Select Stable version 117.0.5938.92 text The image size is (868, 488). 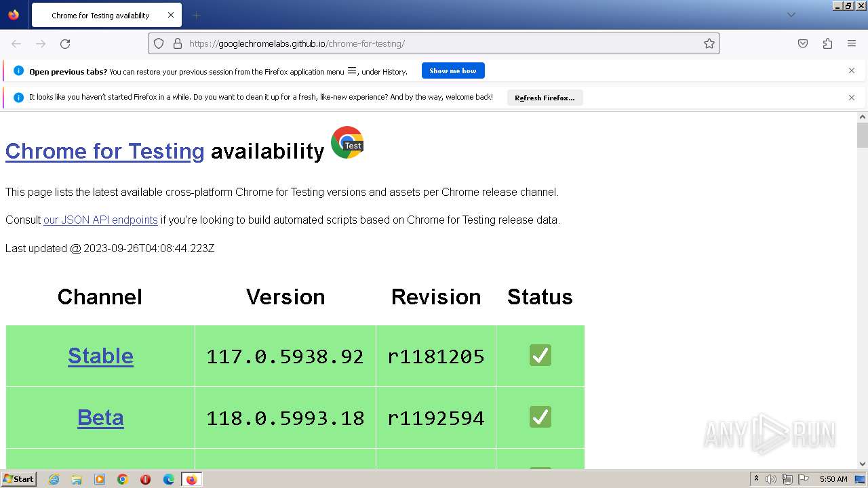(285, 357)
